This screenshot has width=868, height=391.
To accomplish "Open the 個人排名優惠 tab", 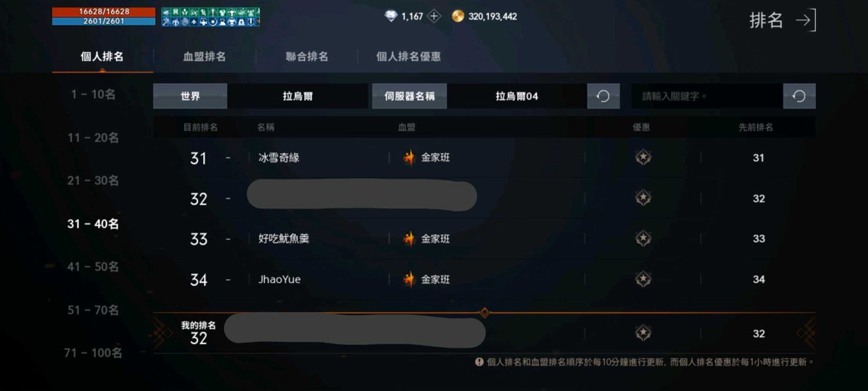I will 408,57.
